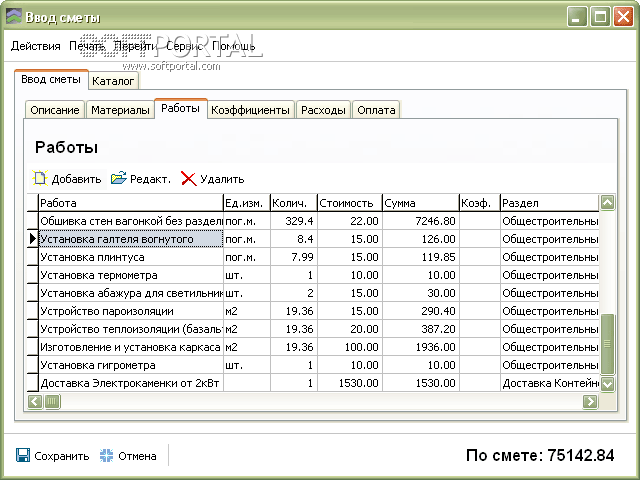The height and width of the screenshot is (480, 640).
Task: Click the quantity cell 7.99
Action: coord(293,257)
